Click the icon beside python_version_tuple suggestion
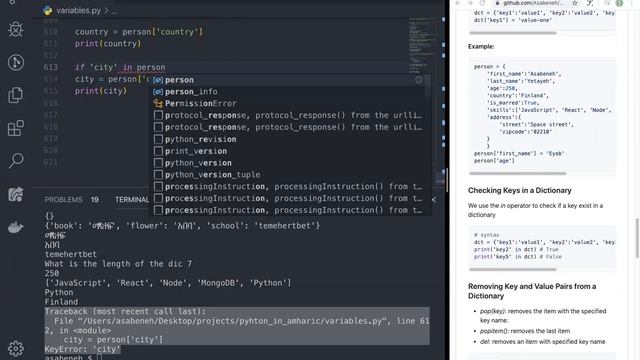 [x=158, y=175]
